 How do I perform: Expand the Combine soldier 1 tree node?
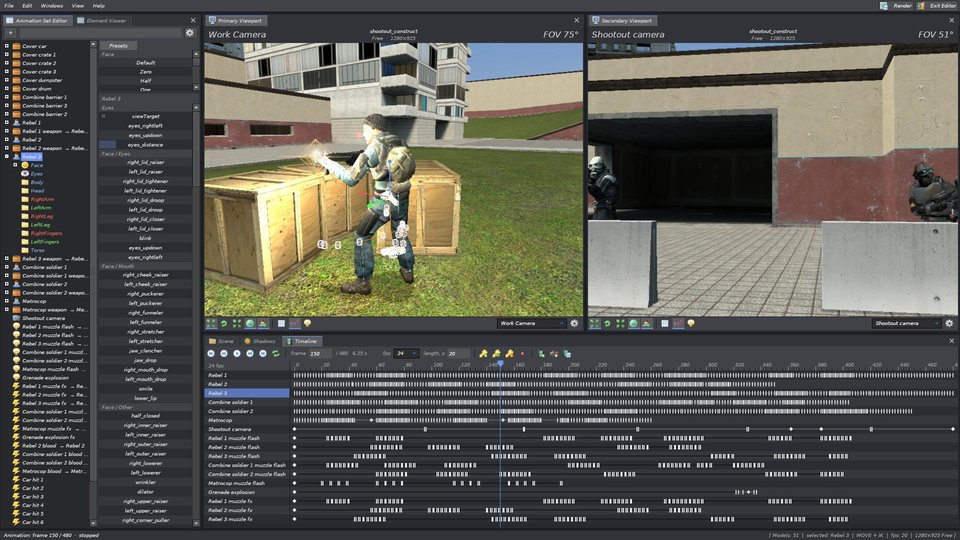[x=7, y=267]
